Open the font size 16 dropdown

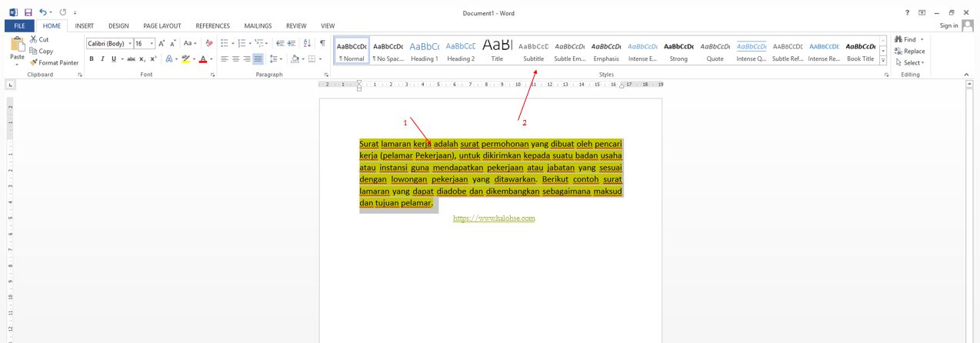point(152,44)
